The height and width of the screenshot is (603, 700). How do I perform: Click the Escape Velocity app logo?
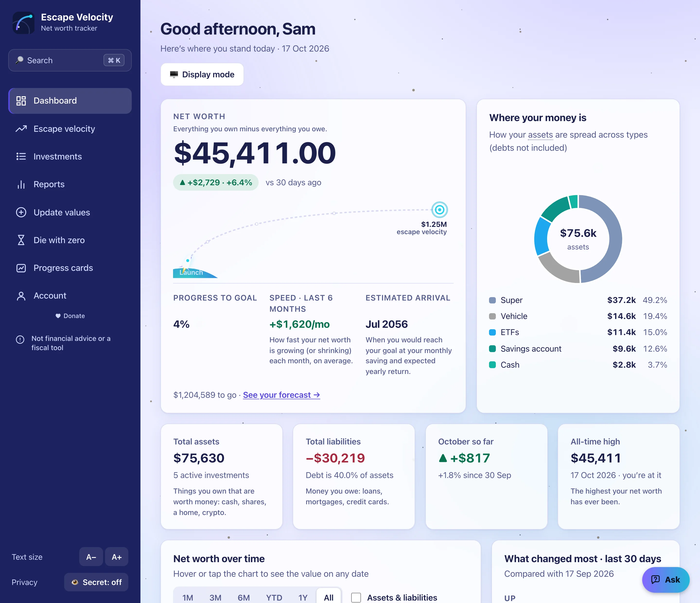click(x=23, y=23)
